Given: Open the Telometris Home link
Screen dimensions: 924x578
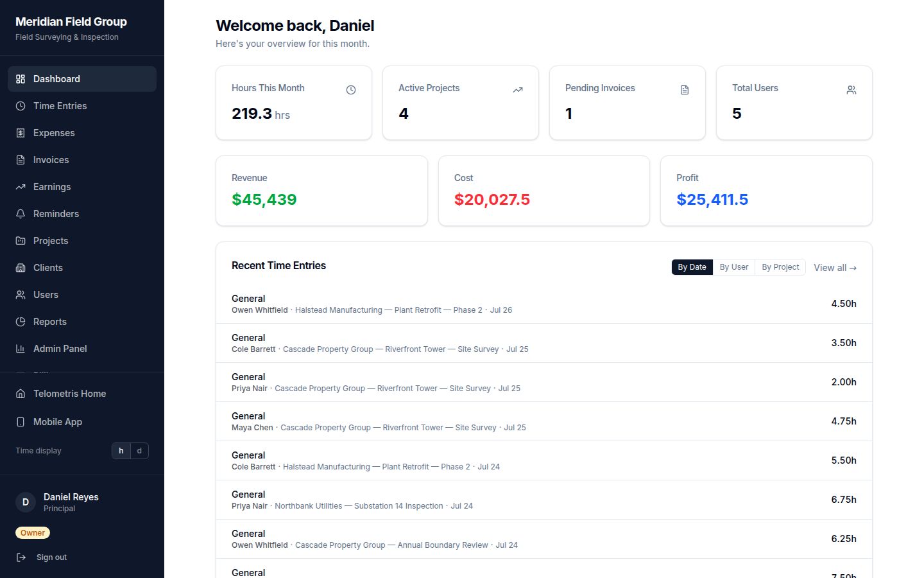Looking at the screenshot, I should [x=82, y=394].
